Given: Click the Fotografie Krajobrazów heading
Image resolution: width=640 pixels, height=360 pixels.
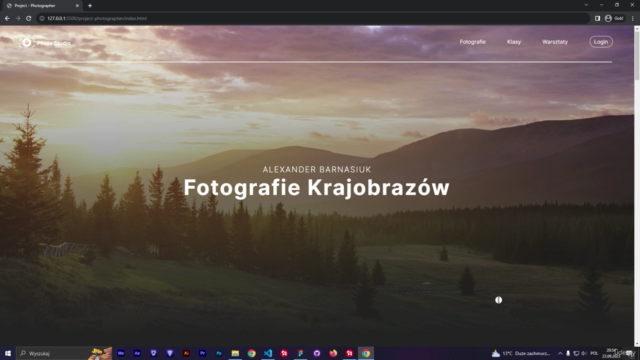Looking at the screenshot, I should [x=316, y=188].
